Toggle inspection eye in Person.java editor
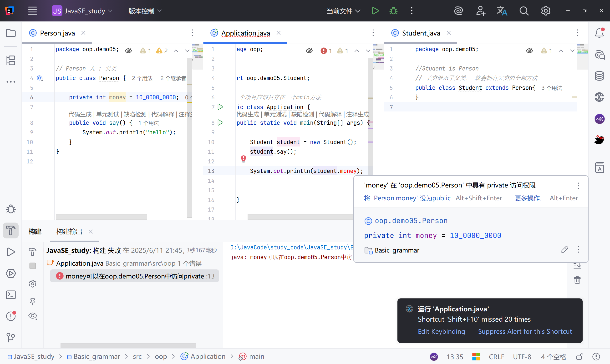 pyautogui.click(x=128, y=51)
